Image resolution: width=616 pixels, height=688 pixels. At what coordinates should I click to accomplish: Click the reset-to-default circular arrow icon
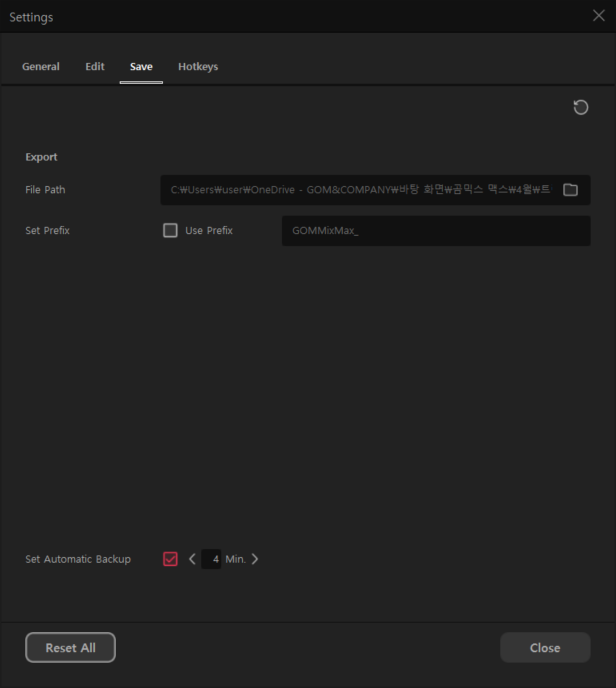coord(580,107)
